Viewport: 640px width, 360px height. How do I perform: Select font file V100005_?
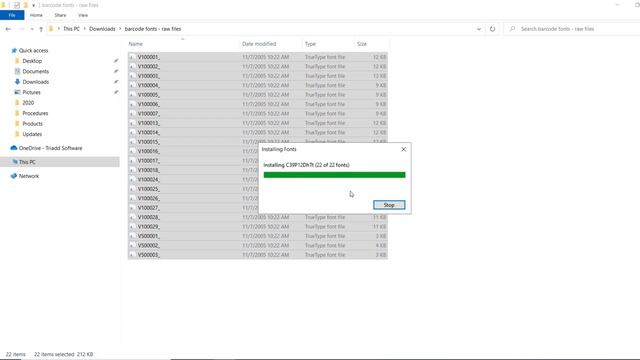coord(258,95)
